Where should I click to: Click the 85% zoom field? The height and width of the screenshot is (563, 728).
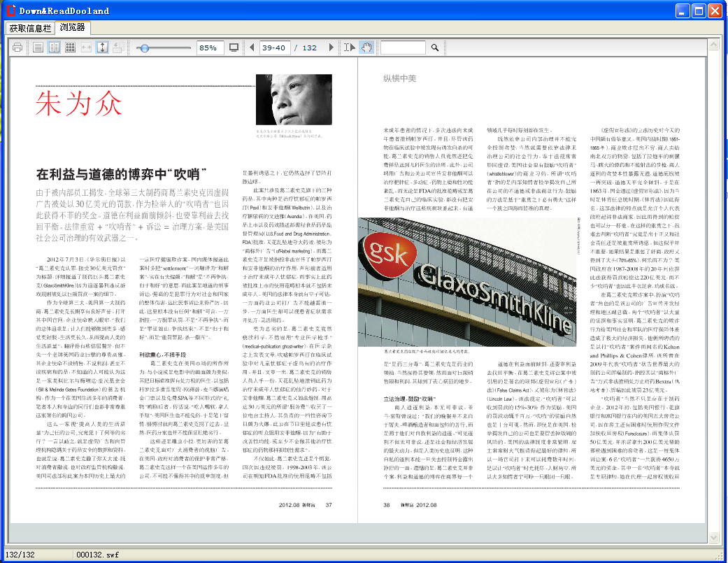tap(210, 48)
